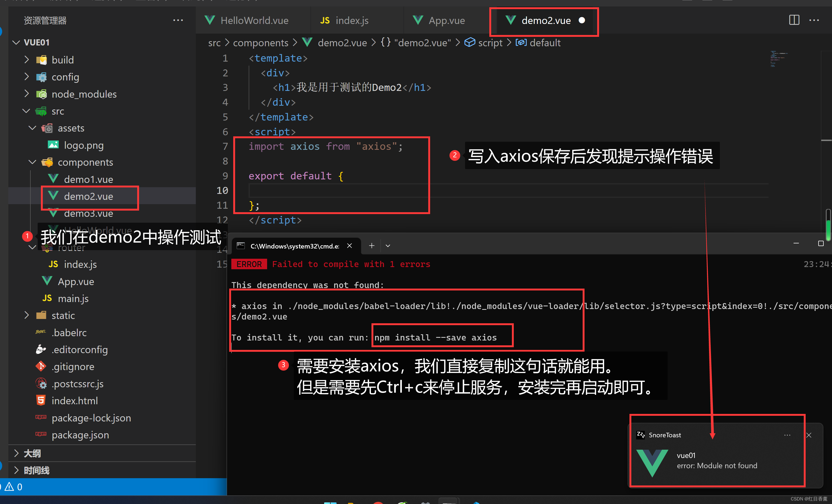Open package.json file in explorer
This screenshot has width=832, height=504.
point(80,435)
